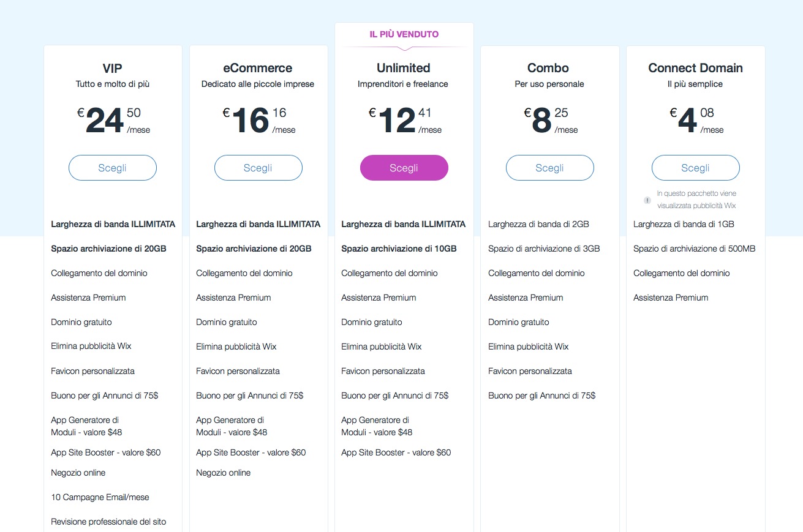Image resolution: width=803 pixels, height=532 pixels.
Task: Click the Connect Domain plan title
Action: click(695, 68)
